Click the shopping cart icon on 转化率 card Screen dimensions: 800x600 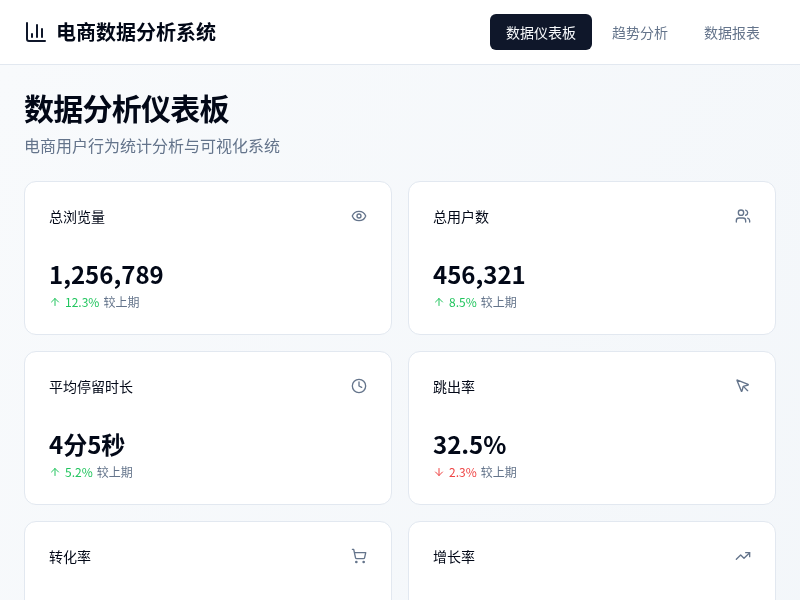pos(359,556)
